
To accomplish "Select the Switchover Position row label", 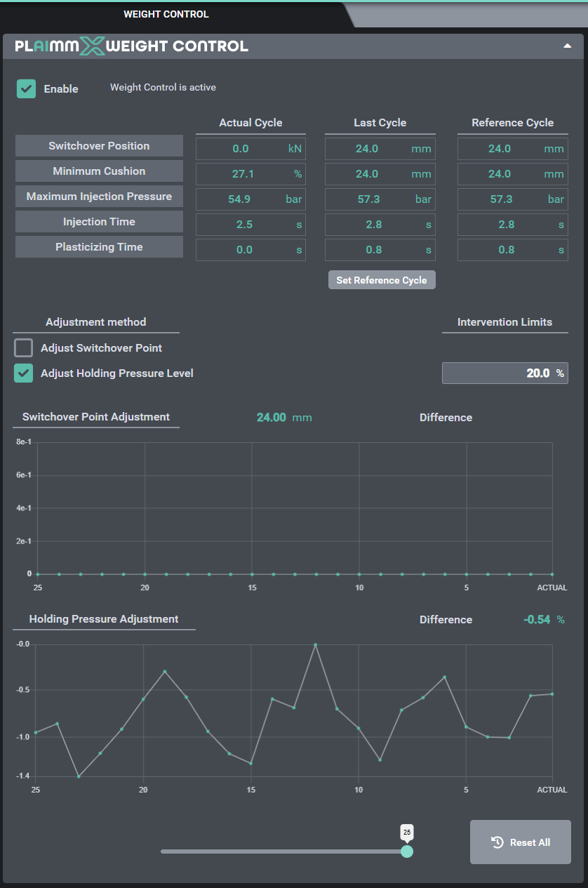I will pyautogui.click(x=99, y=146).
